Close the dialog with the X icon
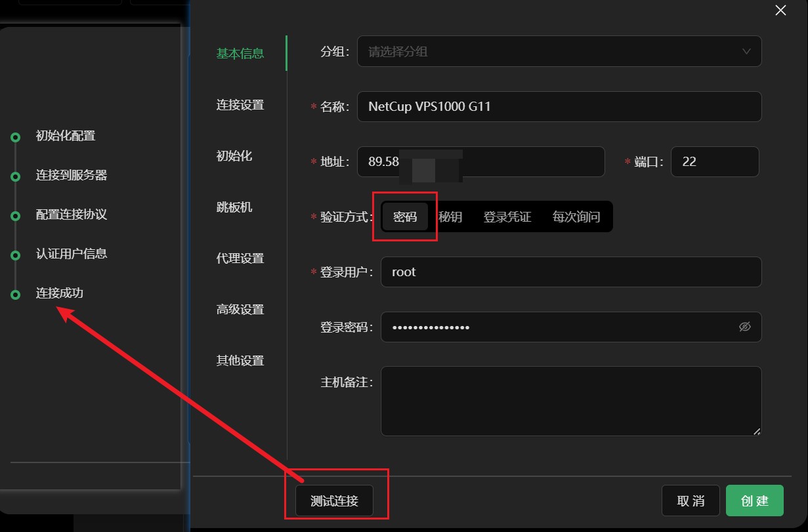 coord(780,10)
